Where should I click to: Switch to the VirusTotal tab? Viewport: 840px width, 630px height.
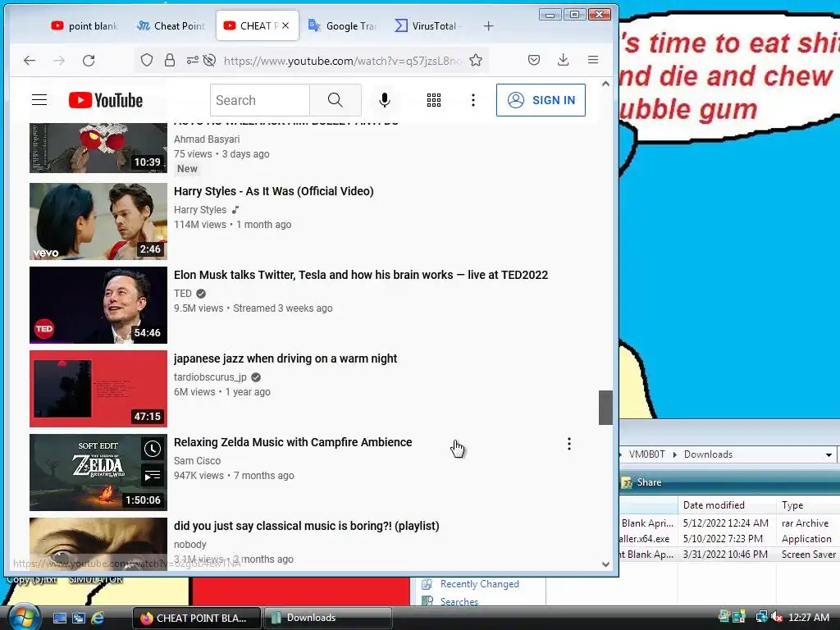[428, 25]
